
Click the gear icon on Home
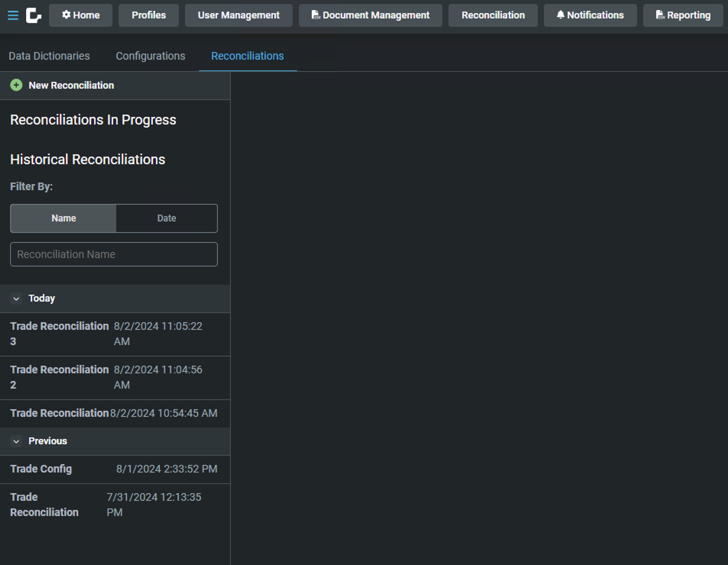[x=66, y=15]
